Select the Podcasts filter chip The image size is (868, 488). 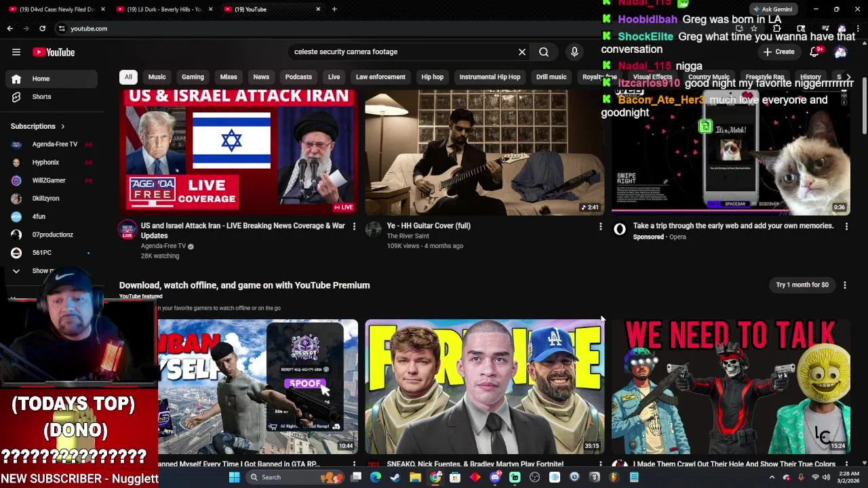[x=298, y=77]
